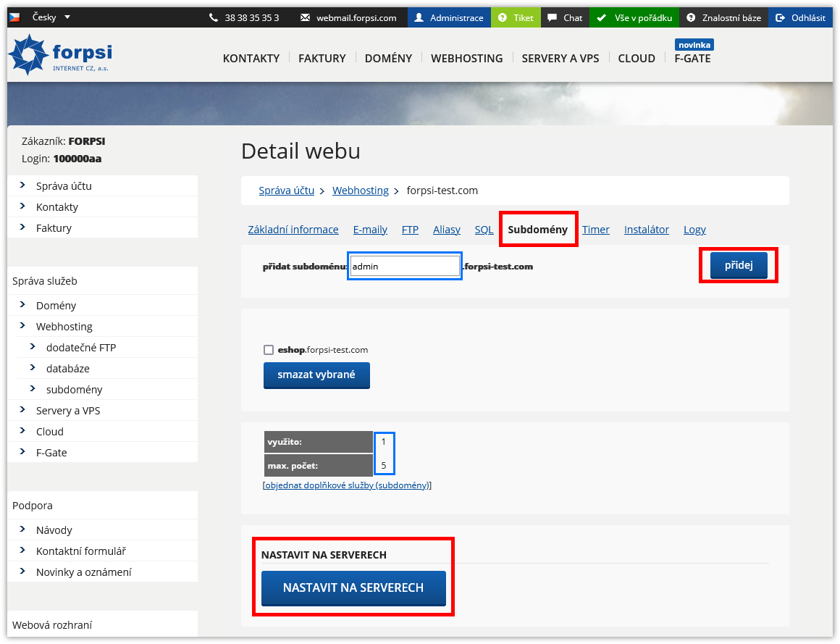This screenshot has width=840, height=644.
Task: Click the blue NASTAVIT NA SERVERECH button
Action: (x=353, y=587)
